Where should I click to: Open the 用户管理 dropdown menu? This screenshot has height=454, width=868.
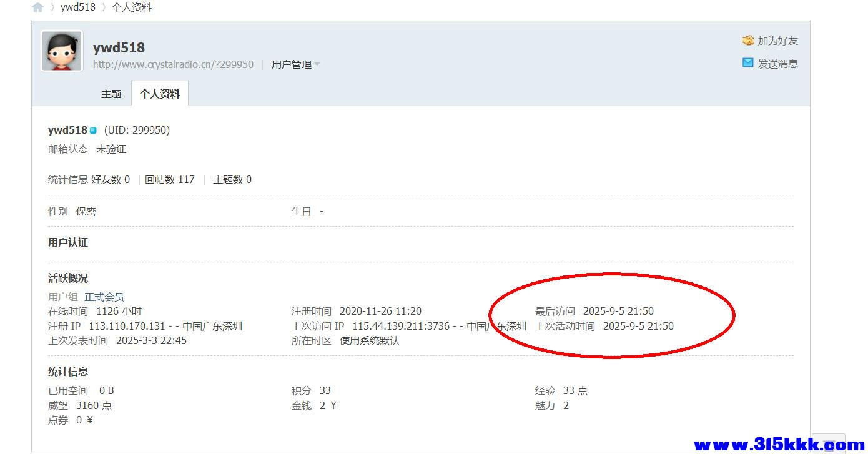[291, 64]
